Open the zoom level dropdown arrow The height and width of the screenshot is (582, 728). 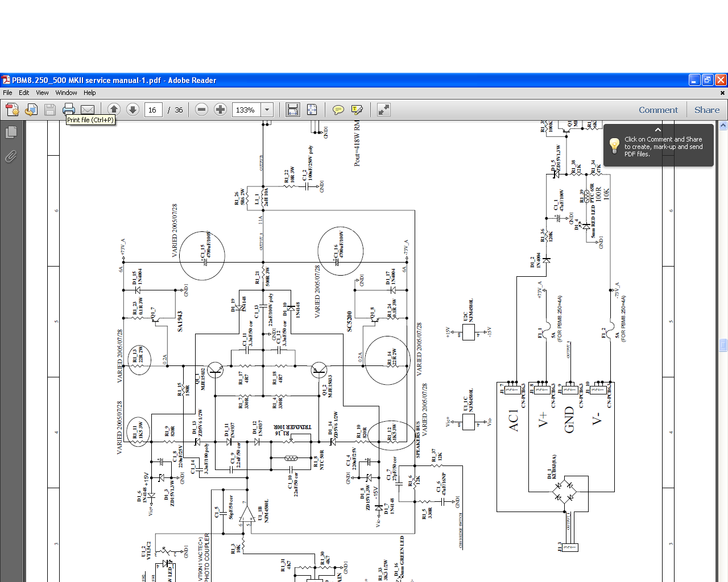click(267, 110)
